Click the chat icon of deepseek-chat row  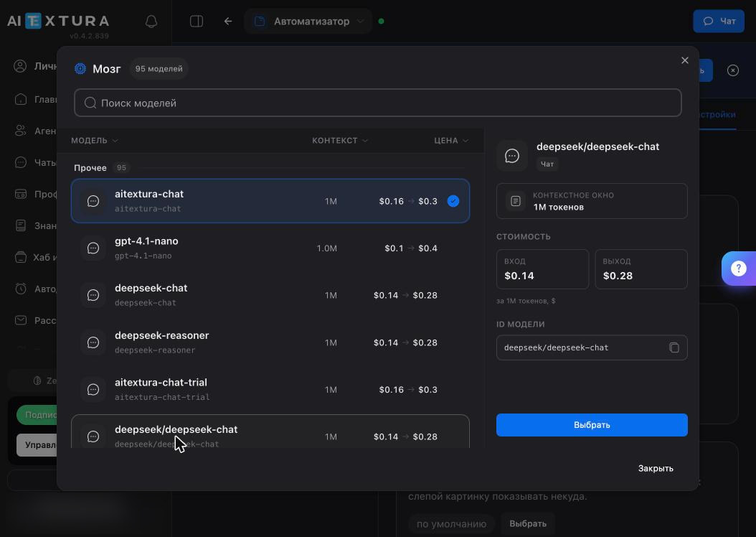[x=93, y=295]
